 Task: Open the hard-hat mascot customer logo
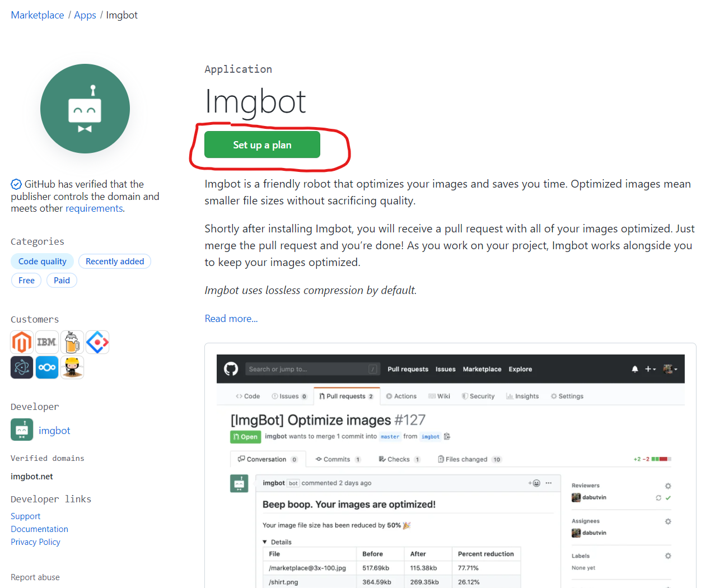(72, 367)
